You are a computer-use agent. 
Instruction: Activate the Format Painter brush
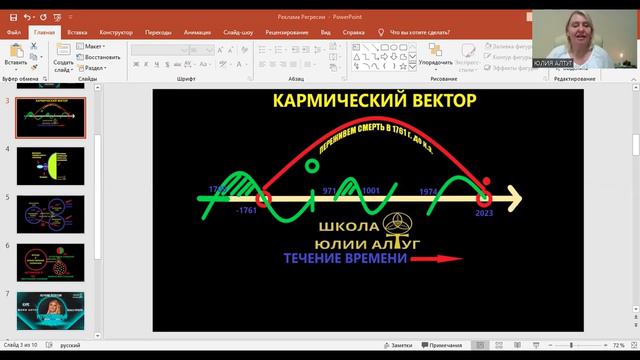pos(34,67)
